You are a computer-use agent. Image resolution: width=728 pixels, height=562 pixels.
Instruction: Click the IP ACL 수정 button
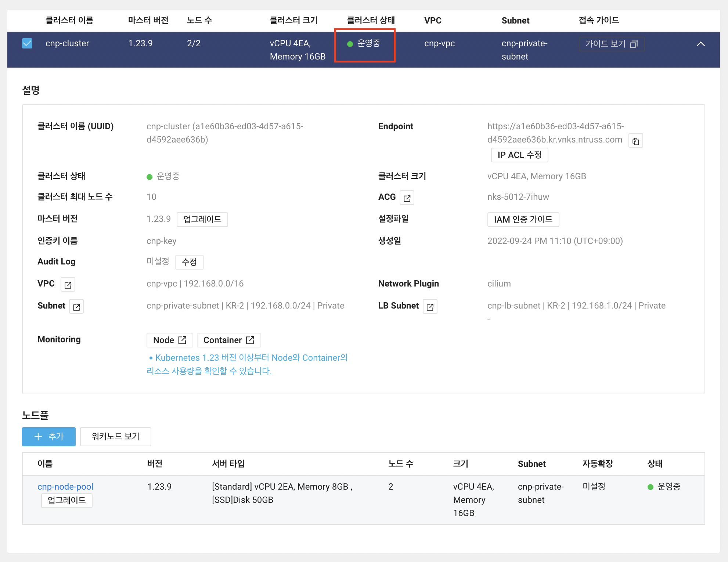click(x=519, y=155)
